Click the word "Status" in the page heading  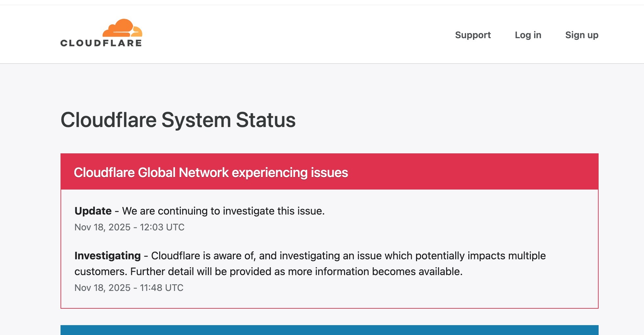click(265, 120)
